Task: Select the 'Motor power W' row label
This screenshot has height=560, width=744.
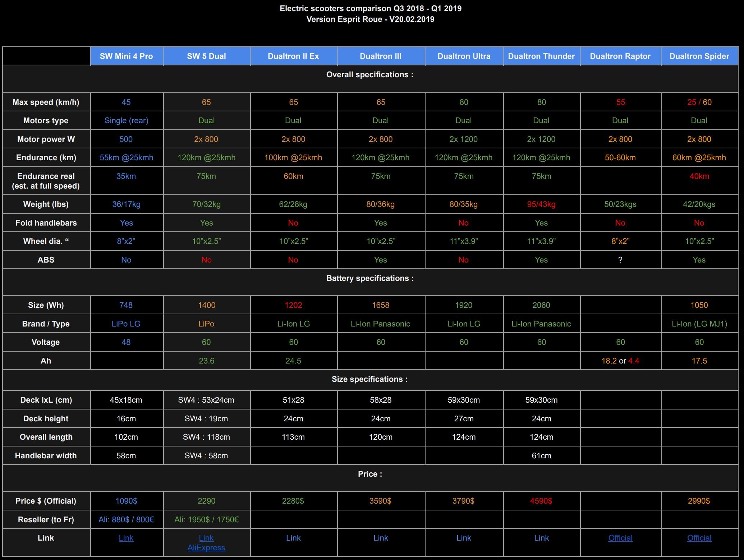Action: point(46,139)
